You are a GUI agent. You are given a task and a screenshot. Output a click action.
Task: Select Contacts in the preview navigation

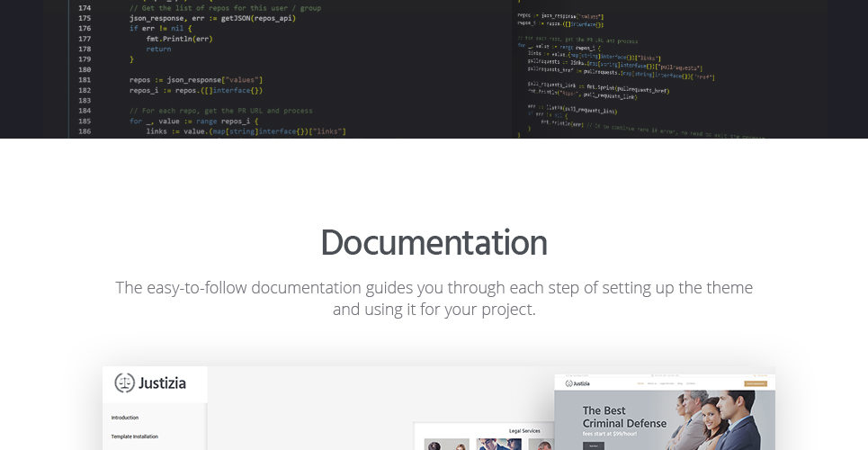pos(691,383)
